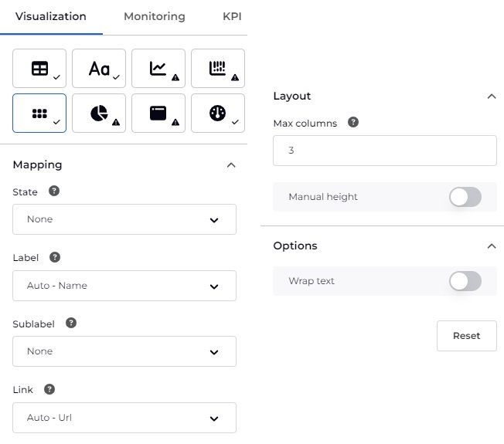The height and width of the screenshot is (444, 504).
Task: Open the Sublabel help tooltip icon
Action: (71, 323)
